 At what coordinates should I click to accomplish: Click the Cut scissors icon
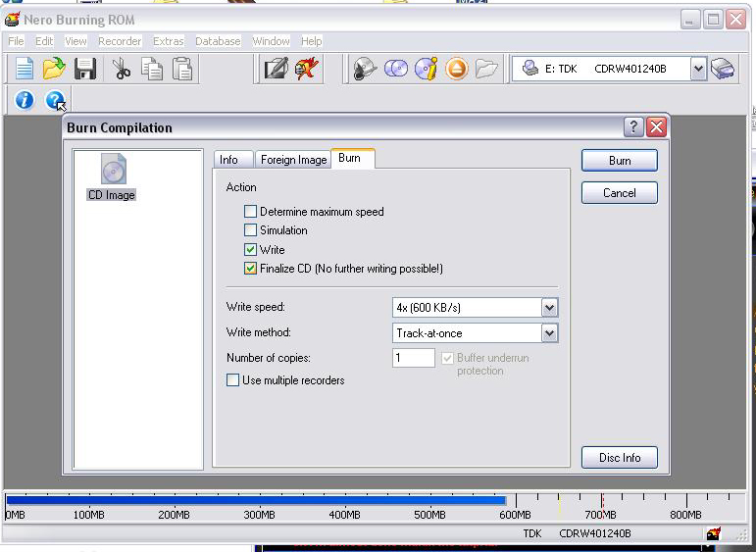pos(121,69)
